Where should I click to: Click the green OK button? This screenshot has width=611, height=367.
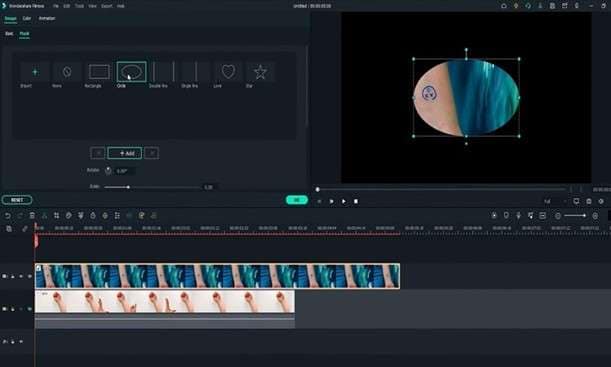(x=297, y=200)
